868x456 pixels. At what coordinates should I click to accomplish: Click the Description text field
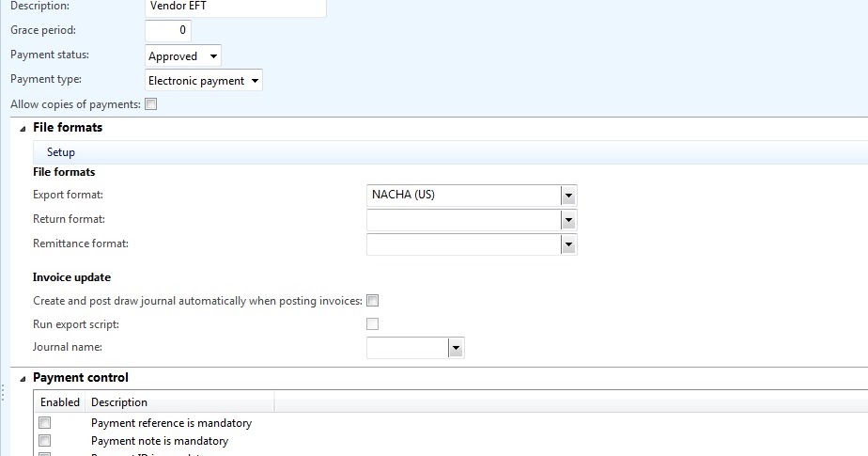tap(235, 8)
